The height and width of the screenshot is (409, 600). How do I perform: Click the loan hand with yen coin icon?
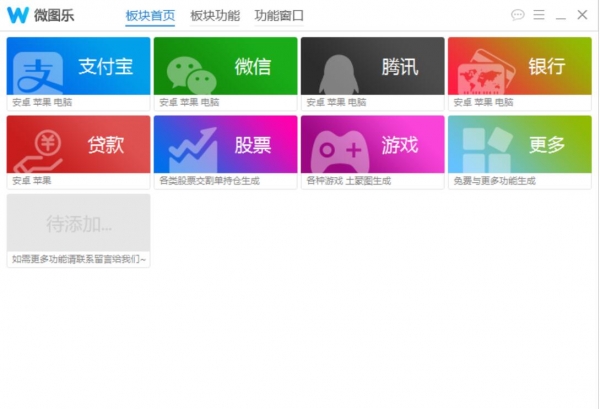click(38, 152)
